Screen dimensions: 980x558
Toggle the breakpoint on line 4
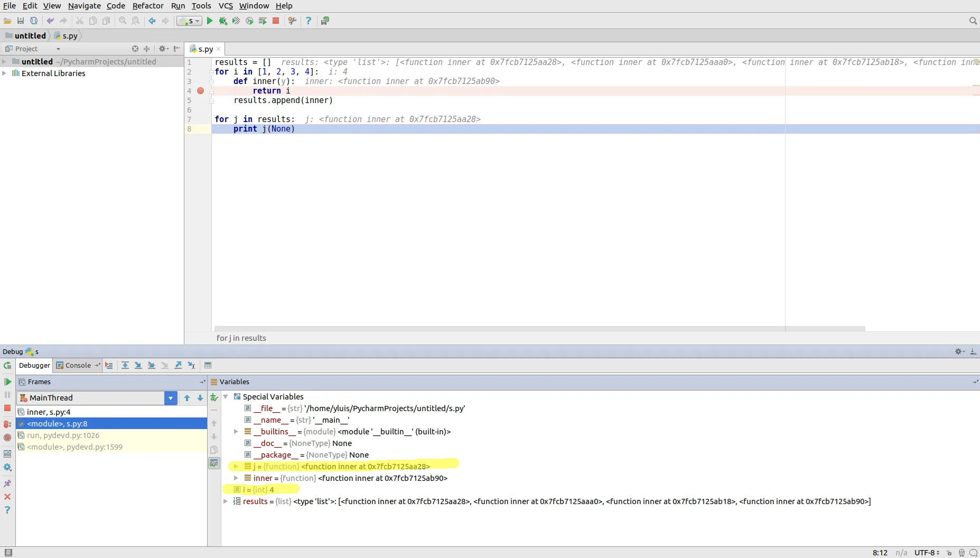click(x=200, y=91)
